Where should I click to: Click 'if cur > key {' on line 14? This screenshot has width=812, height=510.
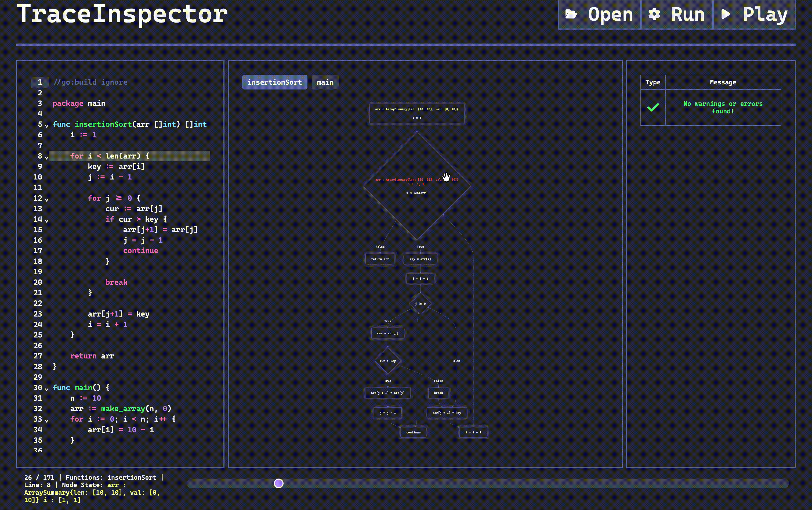click(x=136, y=219)
